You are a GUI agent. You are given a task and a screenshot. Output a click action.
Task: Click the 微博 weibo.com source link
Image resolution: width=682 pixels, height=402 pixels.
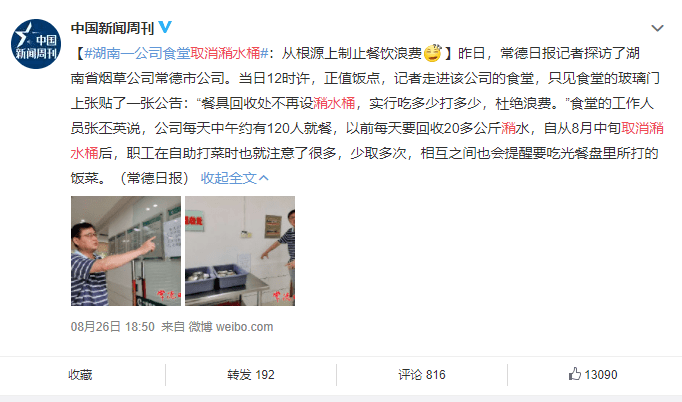pyautogui.click(x=231, y=327)
